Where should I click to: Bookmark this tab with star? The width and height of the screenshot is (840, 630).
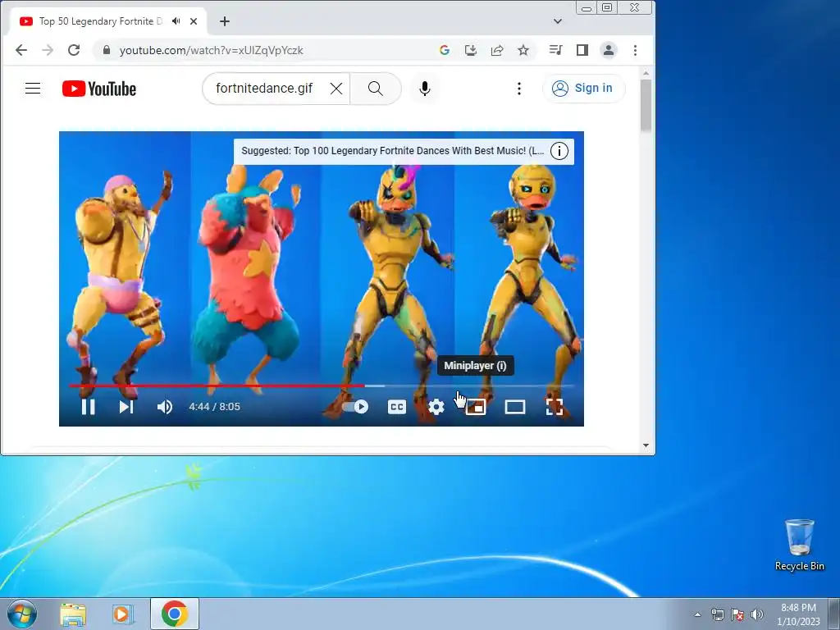(x=523, y=50)
